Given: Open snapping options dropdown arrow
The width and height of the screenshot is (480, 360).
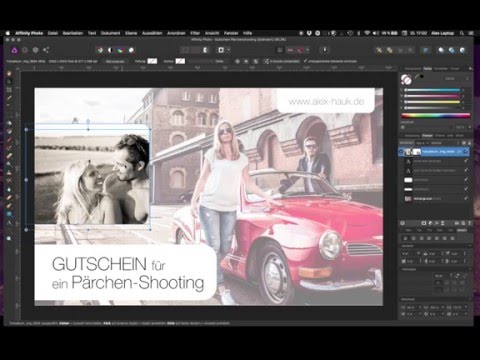Looking at the screenshot, I should click(x=307, y=50).
